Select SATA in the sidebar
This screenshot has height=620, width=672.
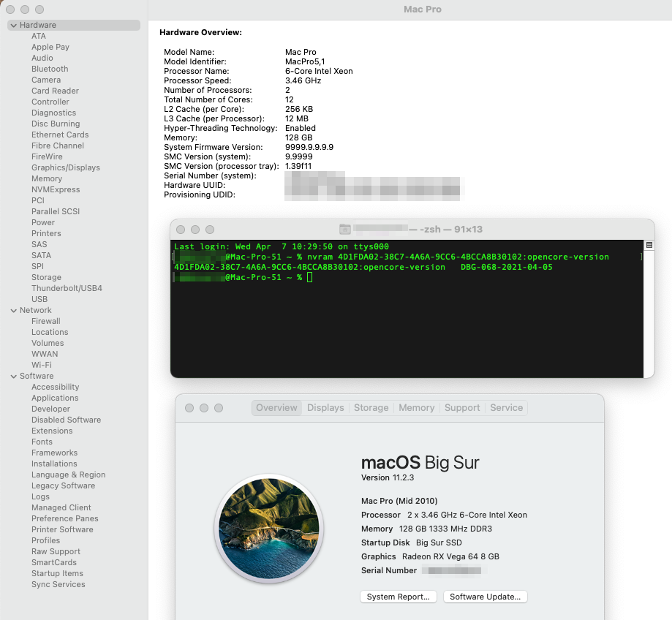pos(41,255)
